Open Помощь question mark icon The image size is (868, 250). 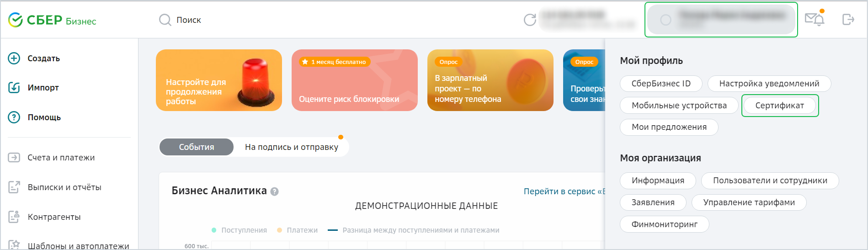tap(14, 117)
